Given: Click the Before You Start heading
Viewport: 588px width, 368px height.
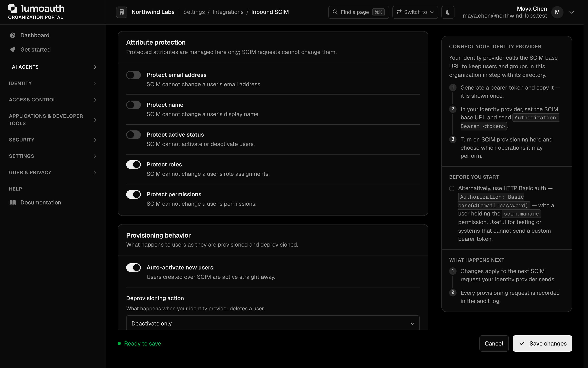Looking at the screenshot, I should coord(474,177).
